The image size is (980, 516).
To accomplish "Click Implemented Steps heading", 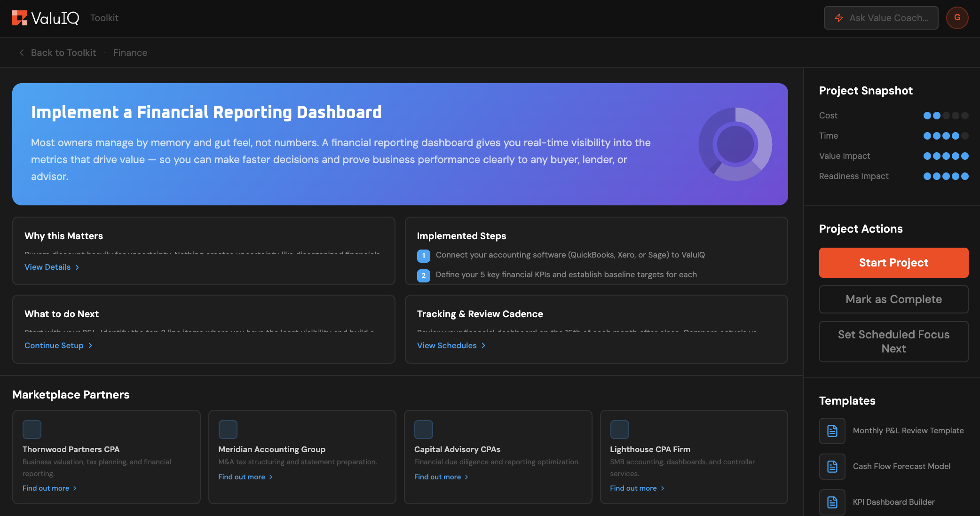I will (x=461, y=236).
